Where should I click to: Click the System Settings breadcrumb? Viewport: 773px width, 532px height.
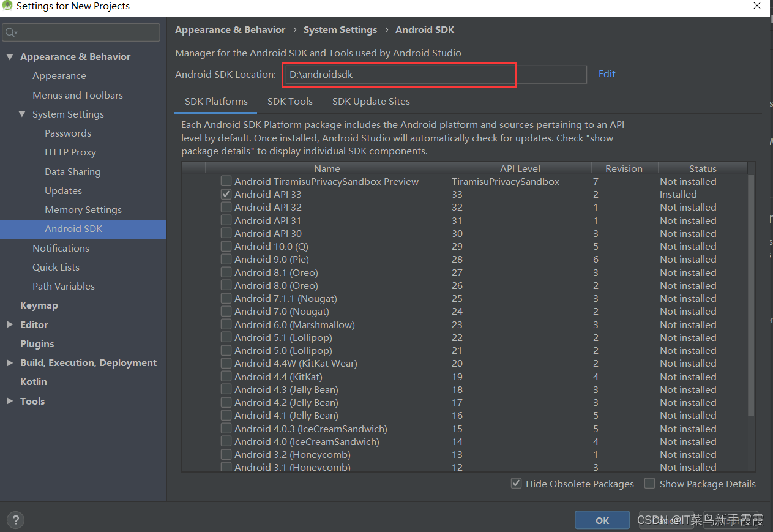[340, 29]
